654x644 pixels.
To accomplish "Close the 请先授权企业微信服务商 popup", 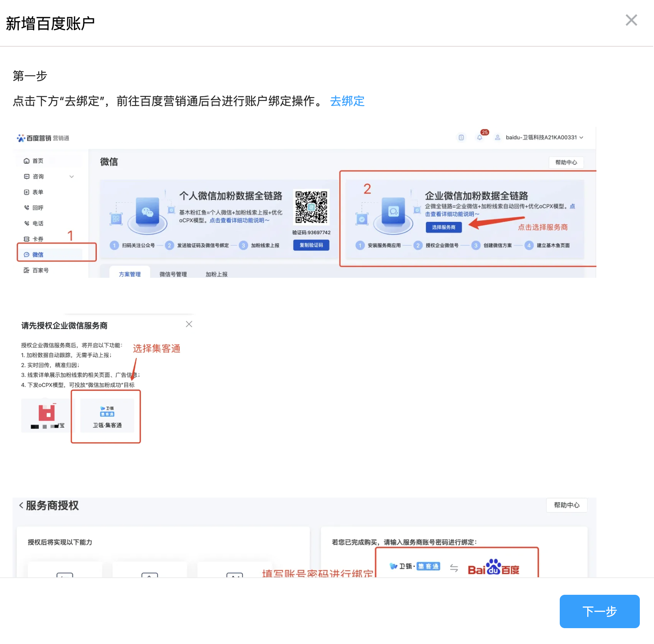I will pos(189,324).
